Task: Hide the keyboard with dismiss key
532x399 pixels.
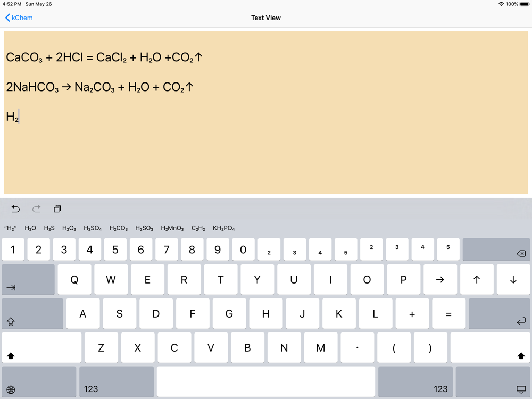Action: coord(493,381)
